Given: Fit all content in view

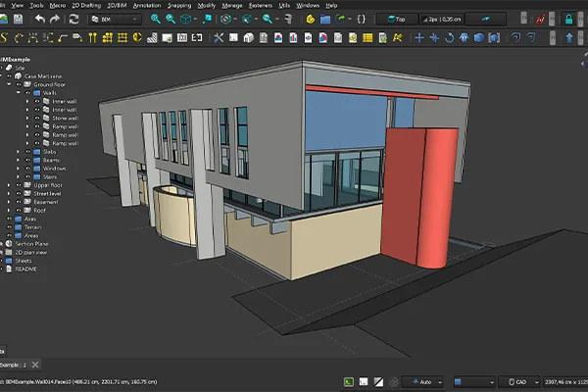Looking at the screenshot, I should [155, 19].
